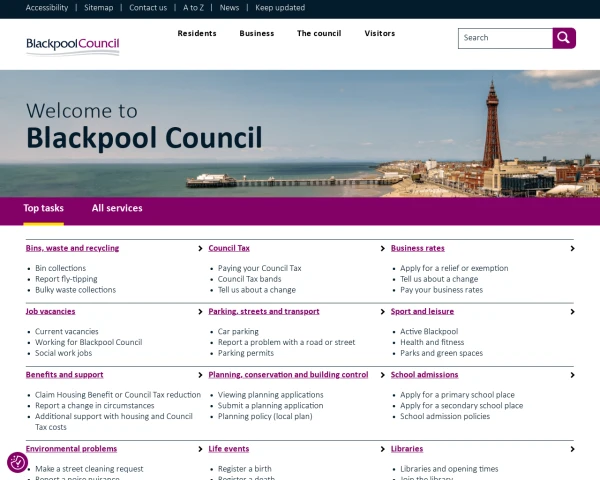Open the Environmental problems heading link

[71, 449]
